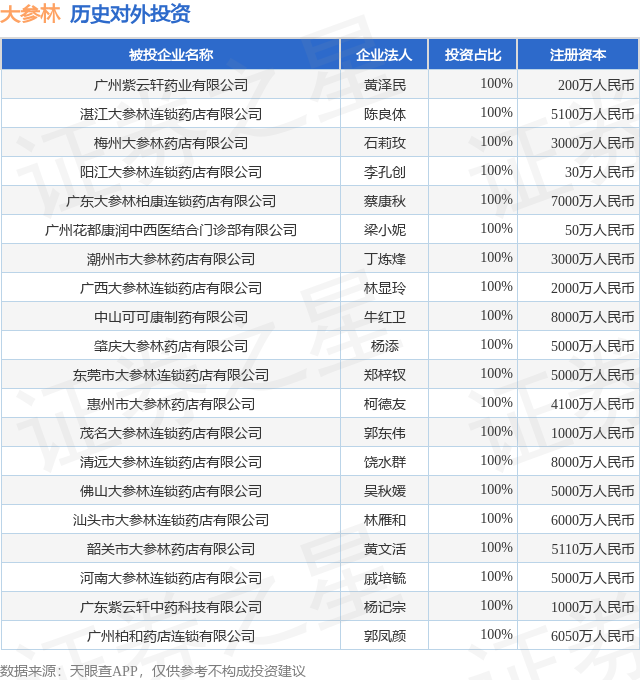Select 清远大参林连锁药店有限公司 row name
The image size is (640, 680).
click(171, 462)
